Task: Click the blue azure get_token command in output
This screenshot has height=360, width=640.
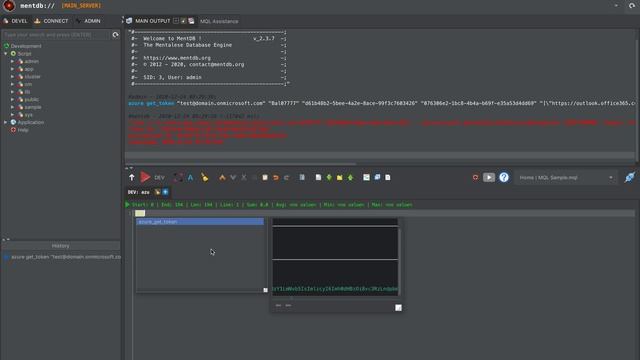Action: pos(151,104)
